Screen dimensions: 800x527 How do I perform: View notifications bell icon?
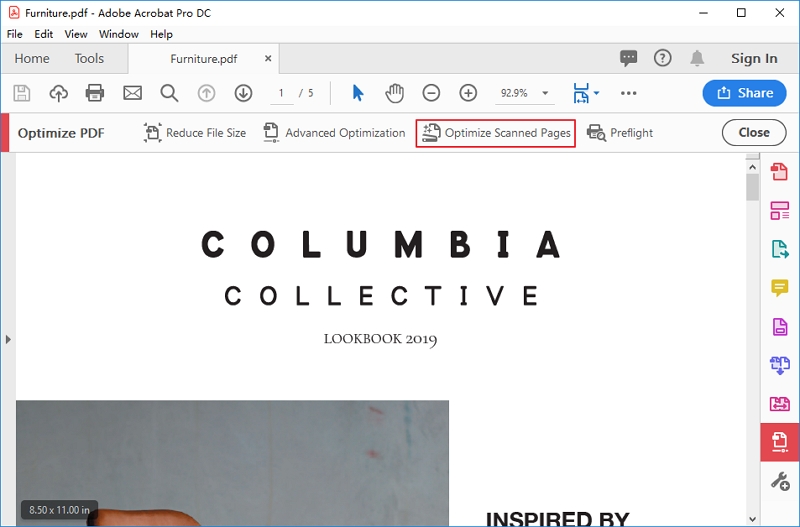pyautogui.click(x=697, y=58)
